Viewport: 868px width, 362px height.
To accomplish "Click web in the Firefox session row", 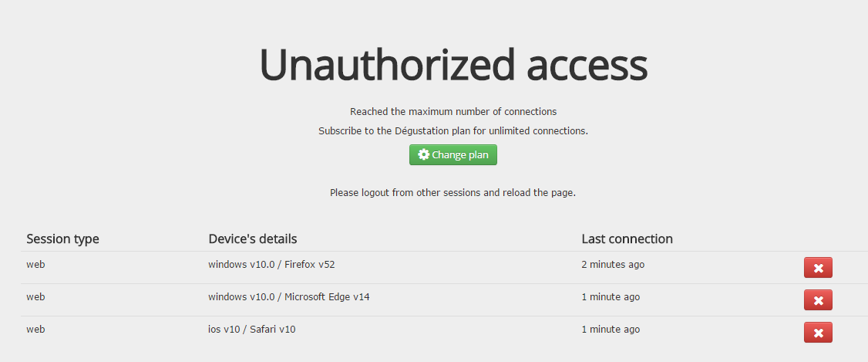I will [35, 265].
